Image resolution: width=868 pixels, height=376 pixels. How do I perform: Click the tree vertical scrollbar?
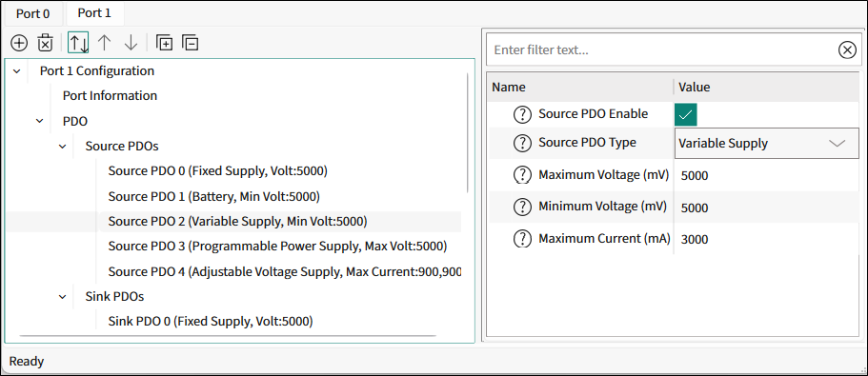point(468,131)
